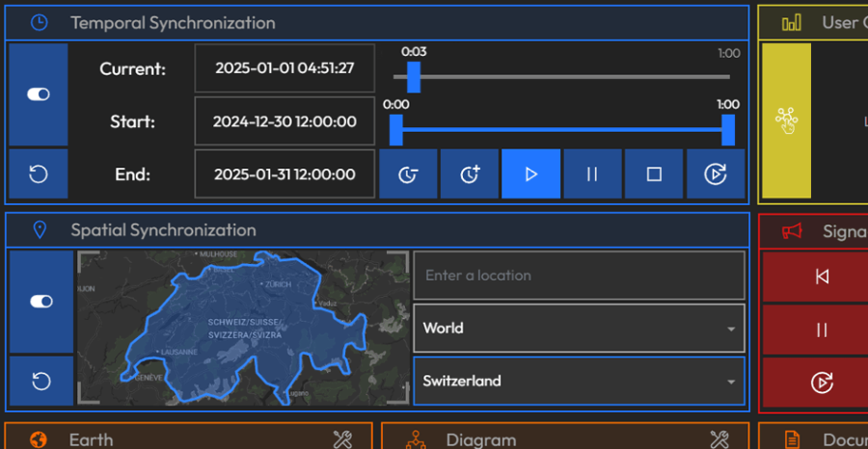
Task: Click the yellow user interaction node button
Action: 787,120
